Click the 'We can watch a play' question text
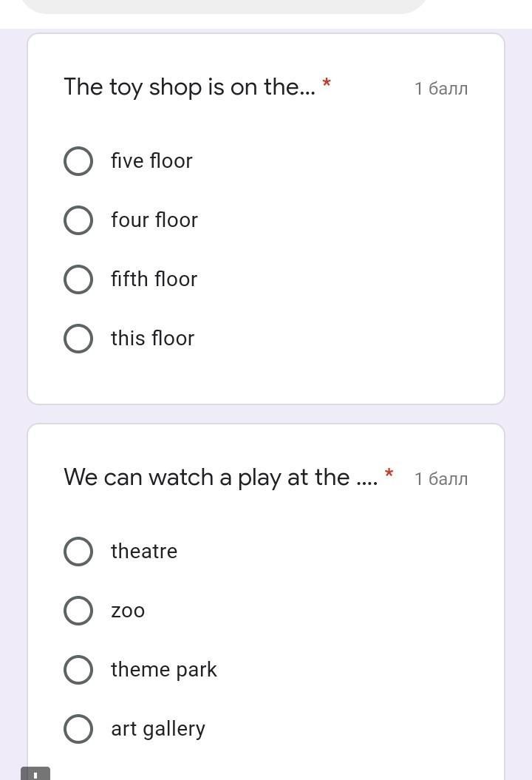Screen dimensions: 532x780 pyautogui.click(x=220, y=478)
